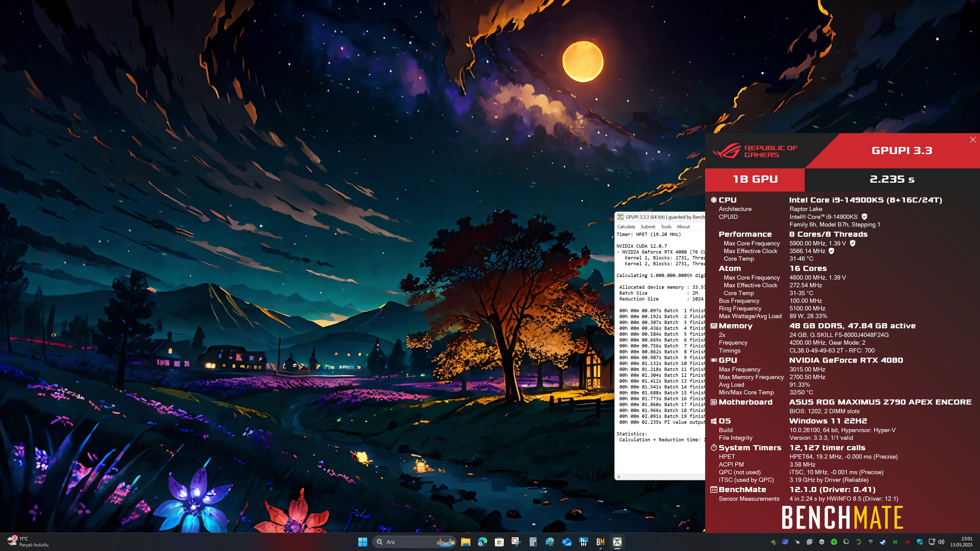Click the PI value output line
The image size is (980, 551).
662,422
